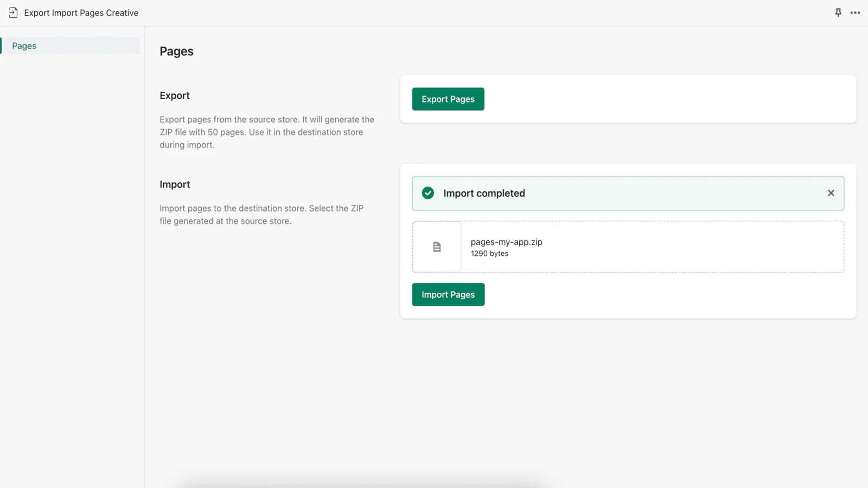868x488 pixels.
Task: Click the Import section heading
Action: click(x=175, y=184)
